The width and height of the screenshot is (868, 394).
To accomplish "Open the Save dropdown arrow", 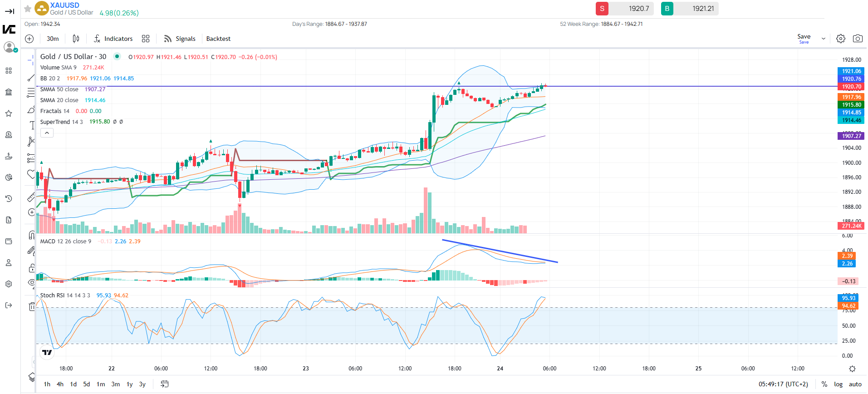I will (823, 39).
